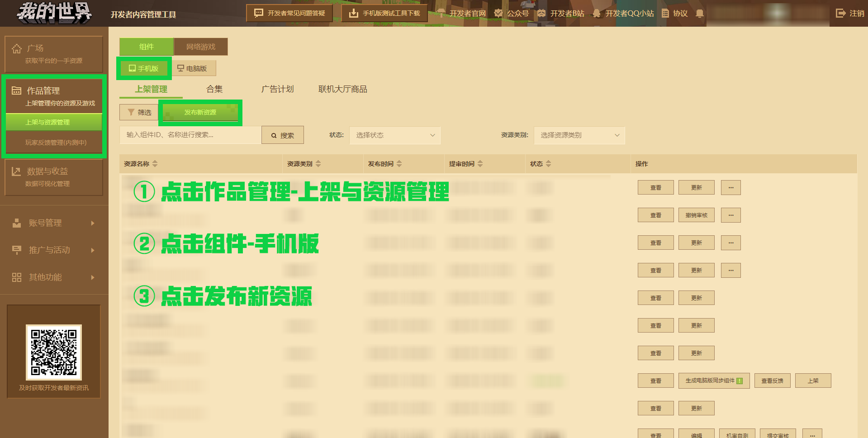Click the funnel icon on 筛选

tap(131, 112)
